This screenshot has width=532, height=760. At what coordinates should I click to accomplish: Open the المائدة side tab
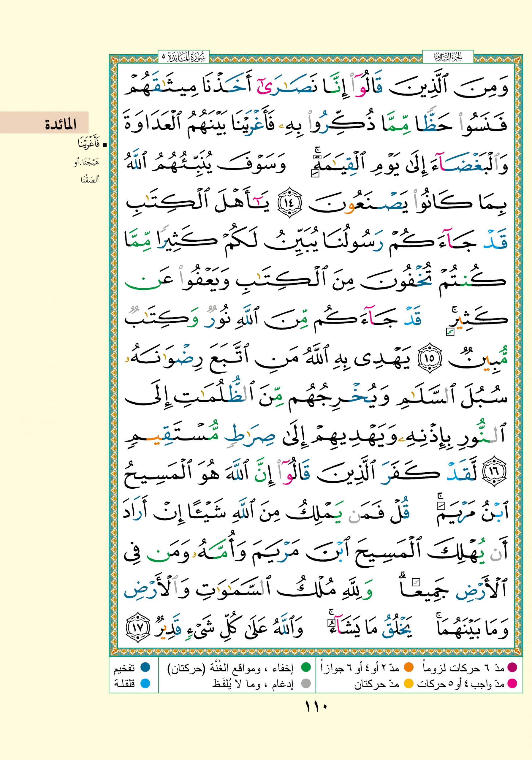click(x=44, y=123)
